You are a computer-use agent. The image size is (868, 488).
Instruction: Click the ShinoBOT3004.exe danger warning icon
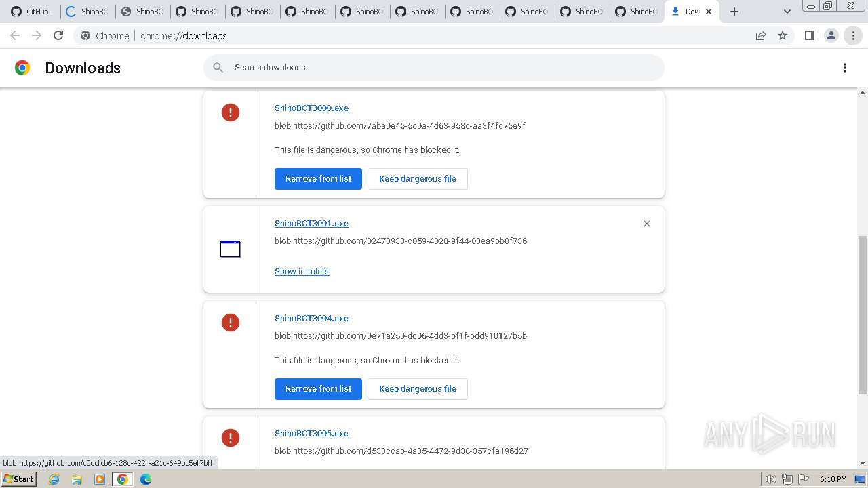[231, 323]
